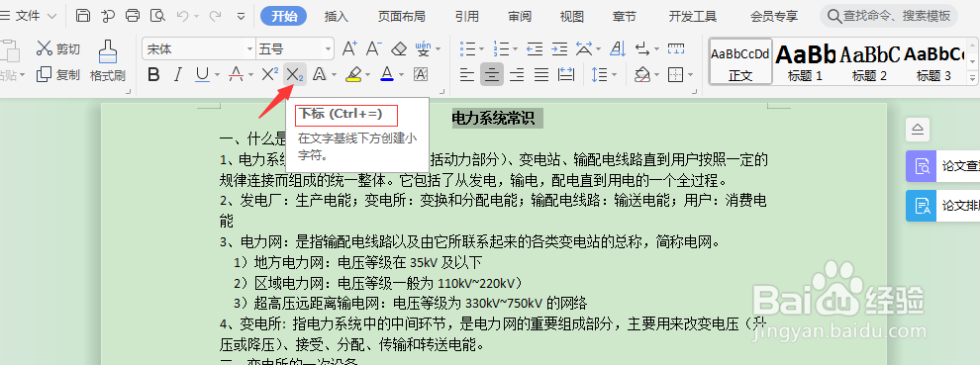This screenshot has width=980, height=365.
Task: Apply yellow highlight color
Action: 353,75
